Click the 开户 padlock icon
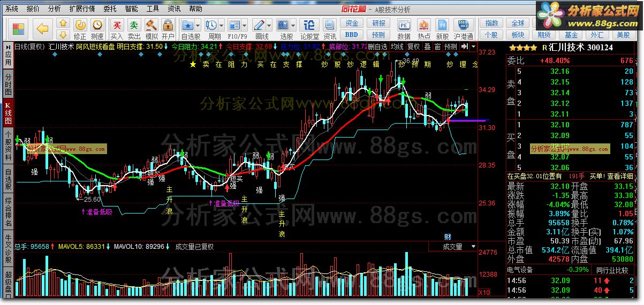Screen dimensions: 644x305 168,25
